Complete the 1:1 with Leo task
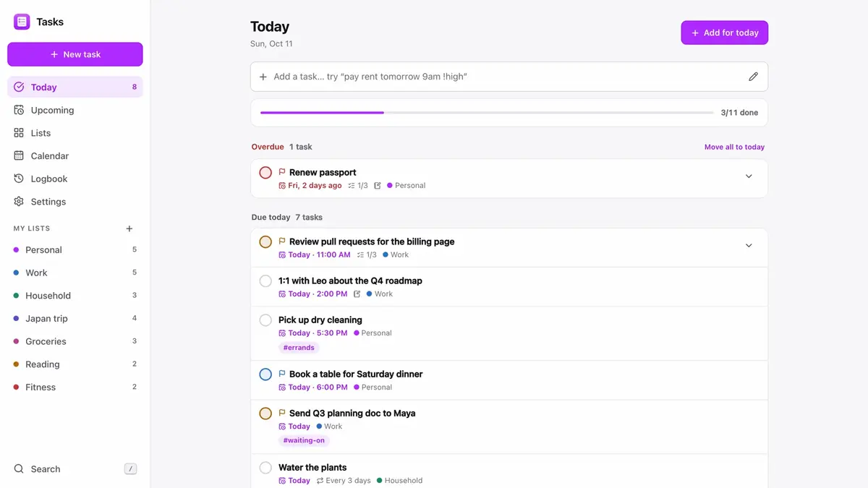Viewport: 868px width, 488px height. (265, 281)
